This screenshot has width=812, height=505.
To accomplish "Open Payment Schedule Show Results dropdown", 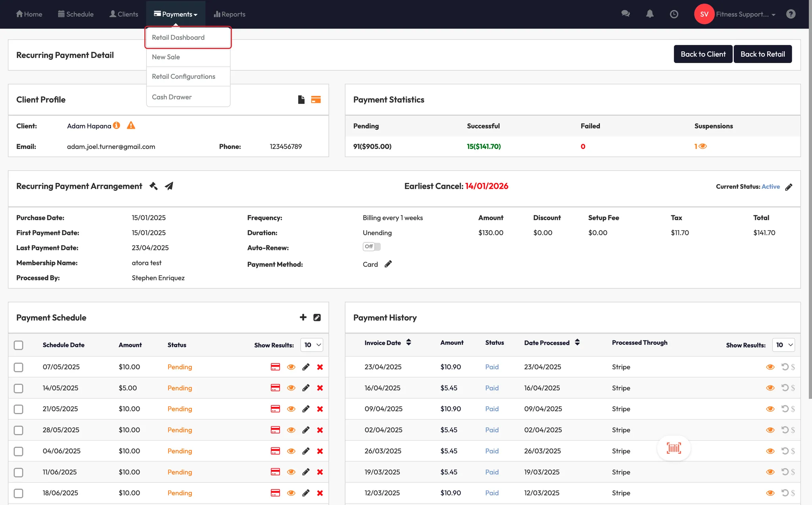I will tap(312, 345).
